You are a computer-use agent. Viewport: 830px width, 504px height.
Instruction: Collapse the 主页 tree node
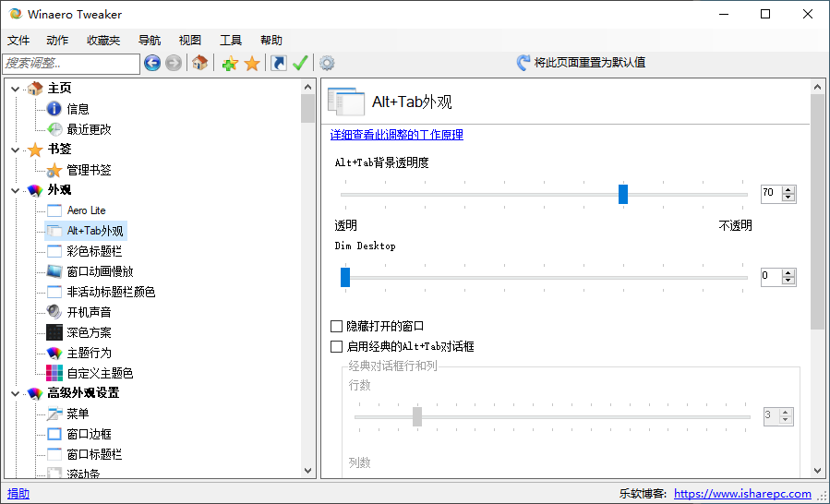(16, 89)
